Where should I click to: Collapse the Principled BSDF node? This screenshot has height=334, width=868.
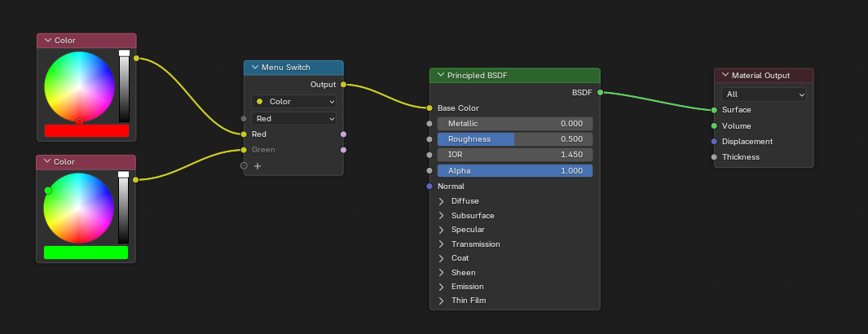tap(441, 75)
